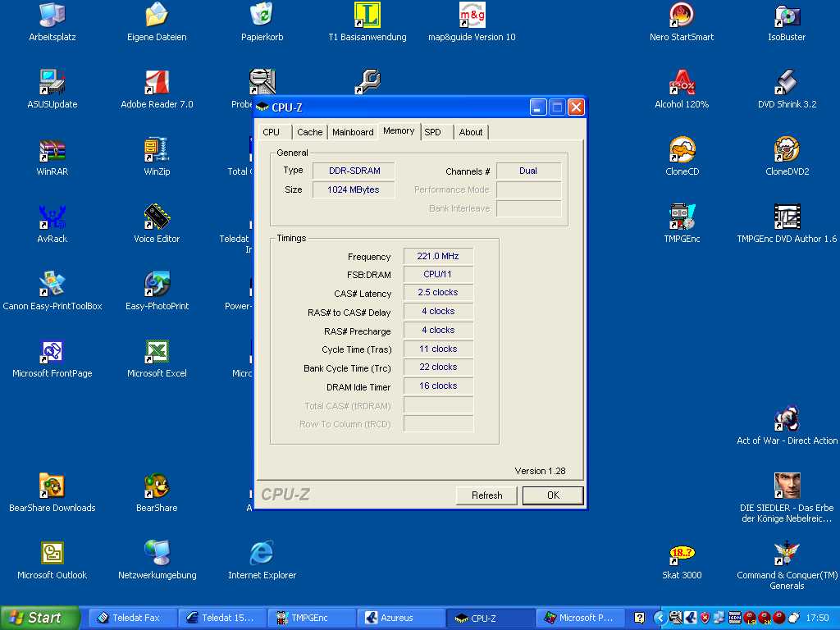The height and width of the screenshot is (630, 840).
Task: Click the ISDN tray icon
Action: (735, 618)
